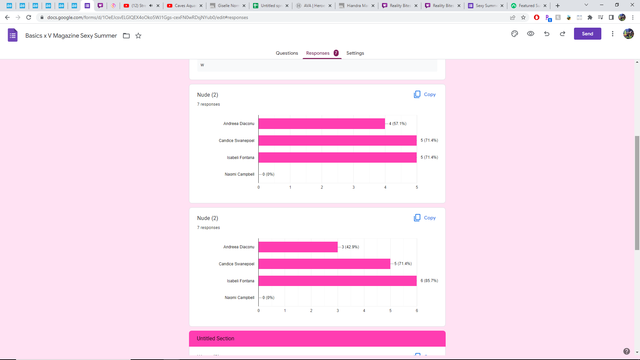
Task: Go back in browser history
Action: 7,18
